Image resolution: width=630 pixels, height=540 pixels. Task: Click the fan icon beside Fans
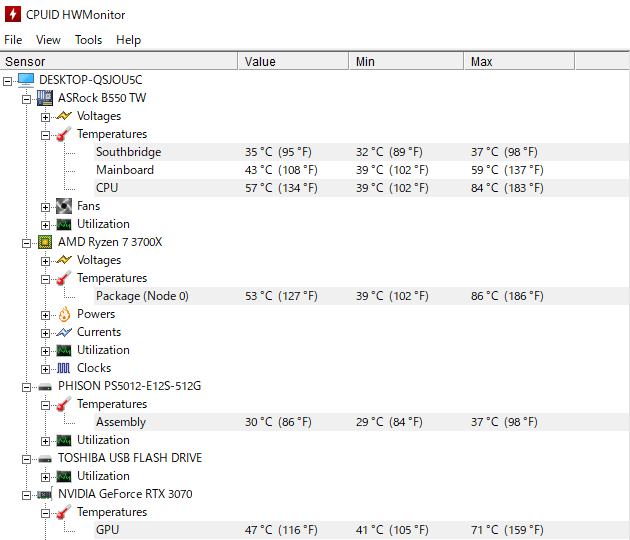click(x=64, y=206)
